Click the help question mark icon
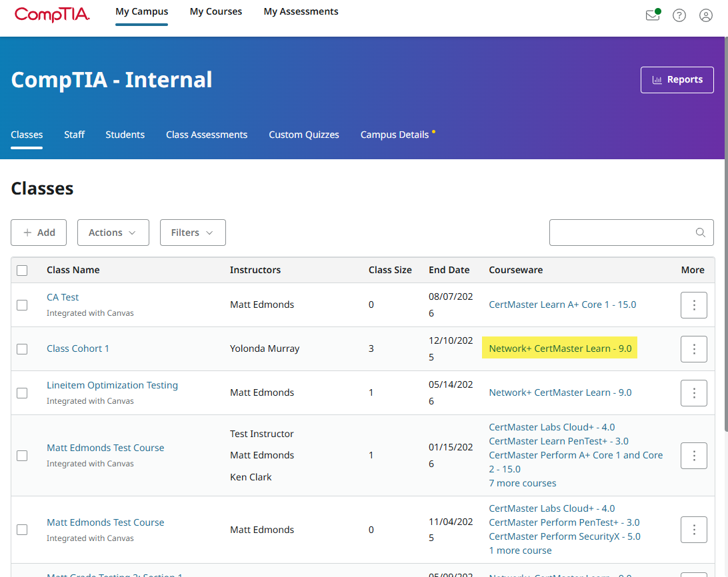Image resolution: width=728 pixels, height=577 pixels. [x=679, y=15]
